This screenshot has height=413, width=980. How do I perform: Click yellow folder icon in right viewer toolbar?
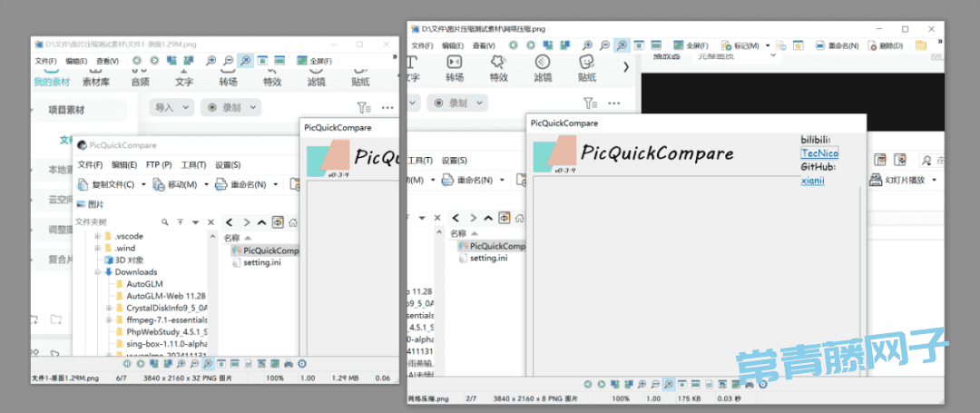coord(921,45)
